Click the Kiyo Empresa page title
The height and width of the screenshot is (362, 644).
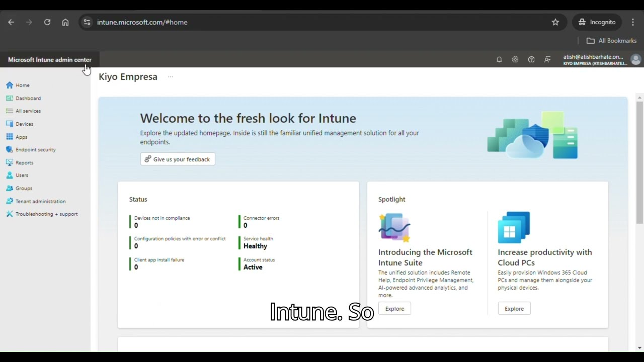pyautogui.click(x=128, y=77)
